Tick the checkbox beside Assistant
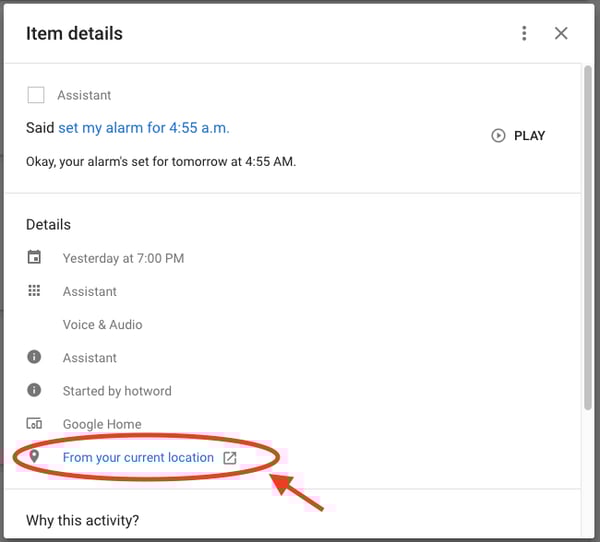The height and width of the screenshot is (542, 600). [36, 95]
